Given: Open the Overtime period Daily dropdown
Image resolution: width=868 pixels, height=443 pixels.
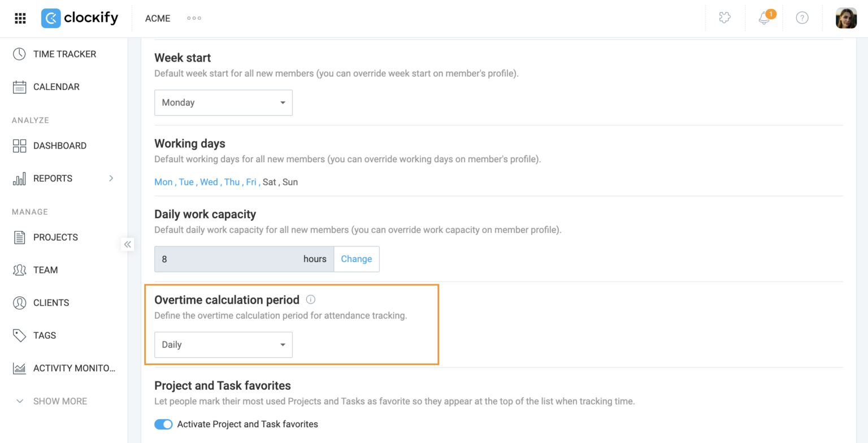Looking at the screenshot, I should tap(223, 345).
